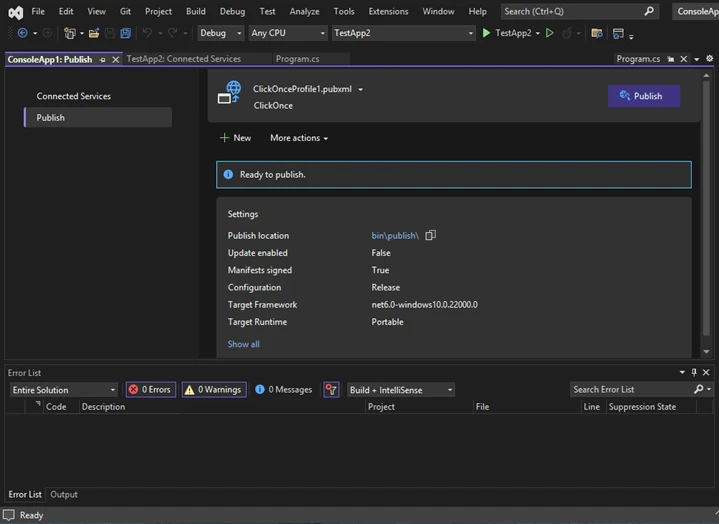This screenshot has width=719, height=524.
Task: Toggle the 0 Errors filter
Action: tap(151, 390)
